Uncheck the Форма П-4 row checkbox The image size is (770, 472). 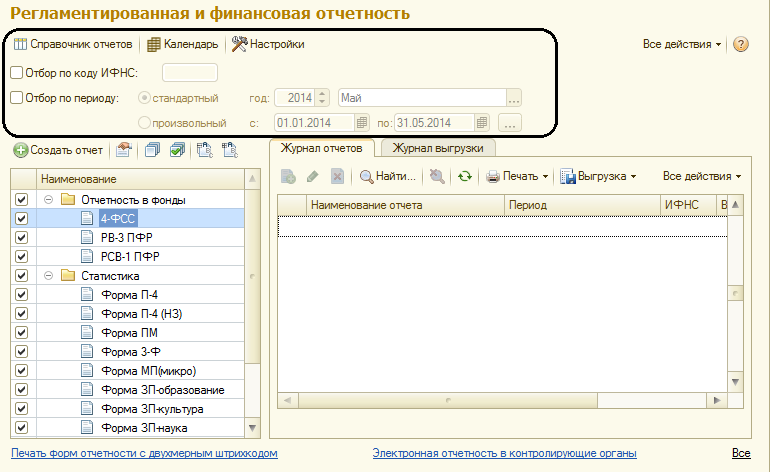pos(22,295)
